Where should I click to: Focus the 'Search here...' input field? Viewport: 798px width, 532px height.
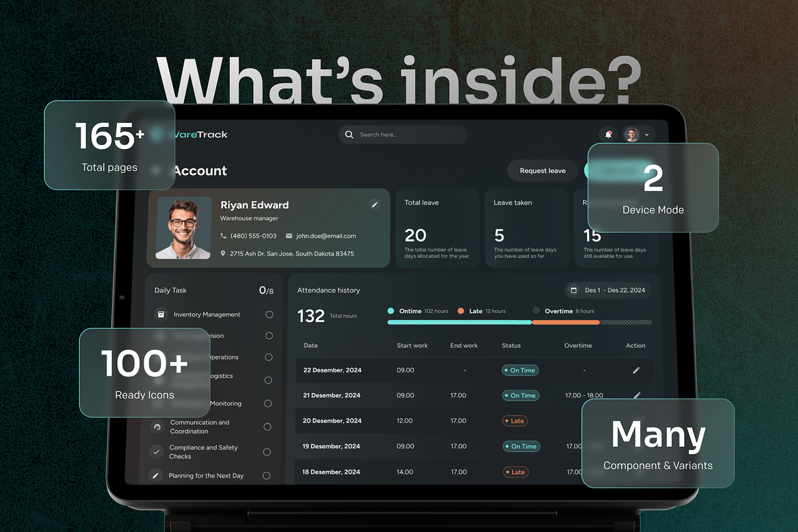click(x=403, y=134)
